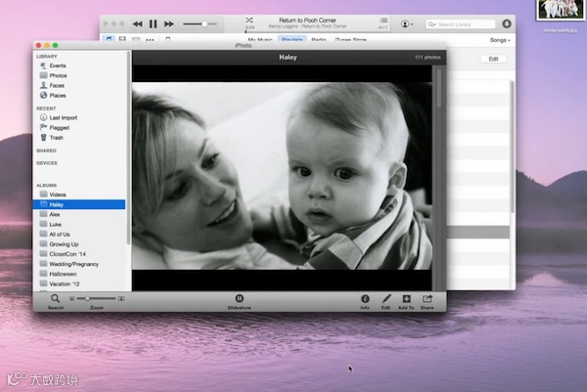Click the small zoom-out icon beside Zoom slider
Viewport: 587px width, 392px height.
point(71,298)
